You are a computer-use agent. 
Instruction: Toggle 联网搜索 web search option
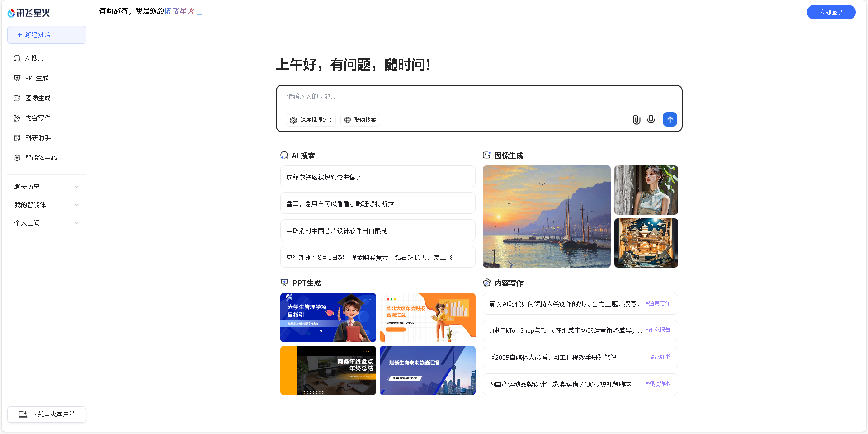[360, 120]
